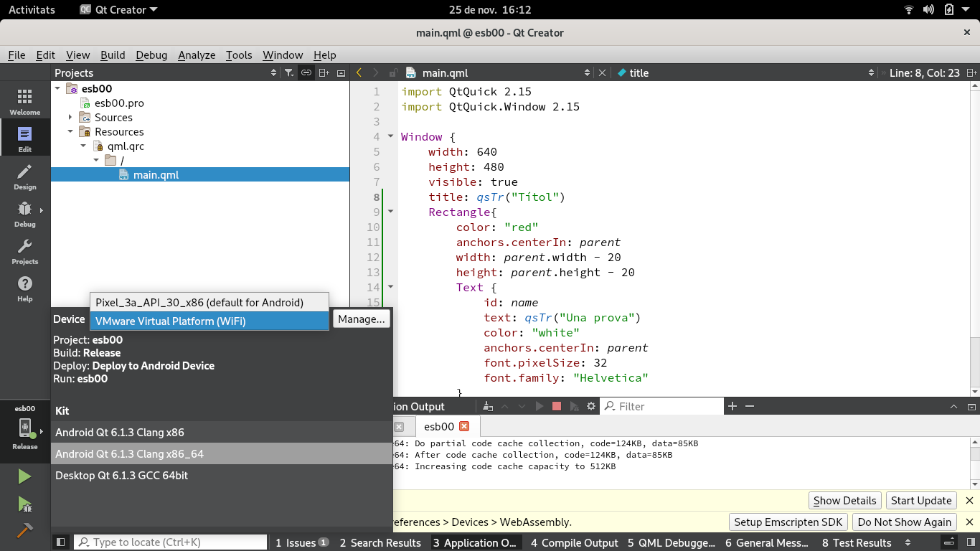
Task: Close the main.qml document
Action: tap(602, 72)
